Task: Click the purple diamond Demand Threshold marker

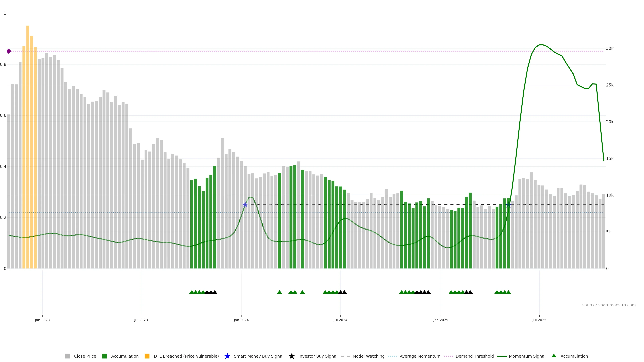Action: click(x=9, y=51)
